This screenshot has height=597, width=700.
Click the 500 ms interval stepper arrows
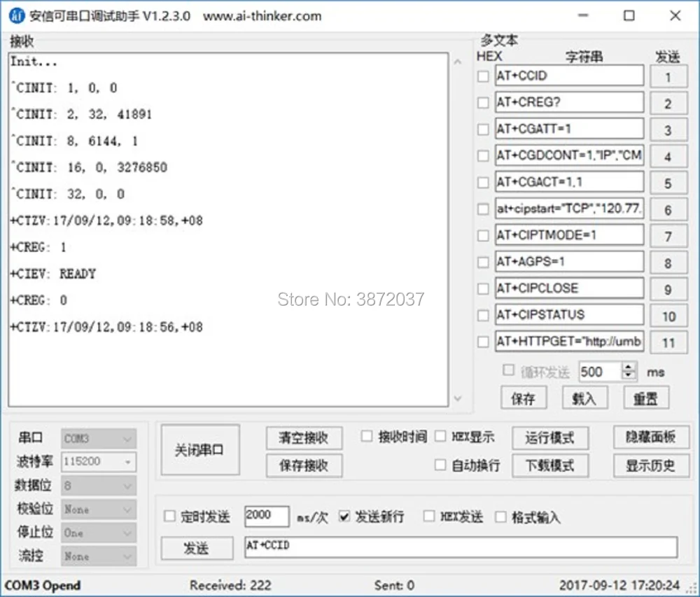click(x=629, y=371)
